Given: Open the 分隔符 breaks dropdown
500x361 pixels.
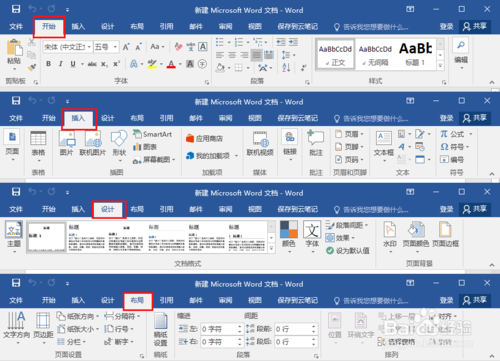Looking at the screenshot, I should 122,316.
